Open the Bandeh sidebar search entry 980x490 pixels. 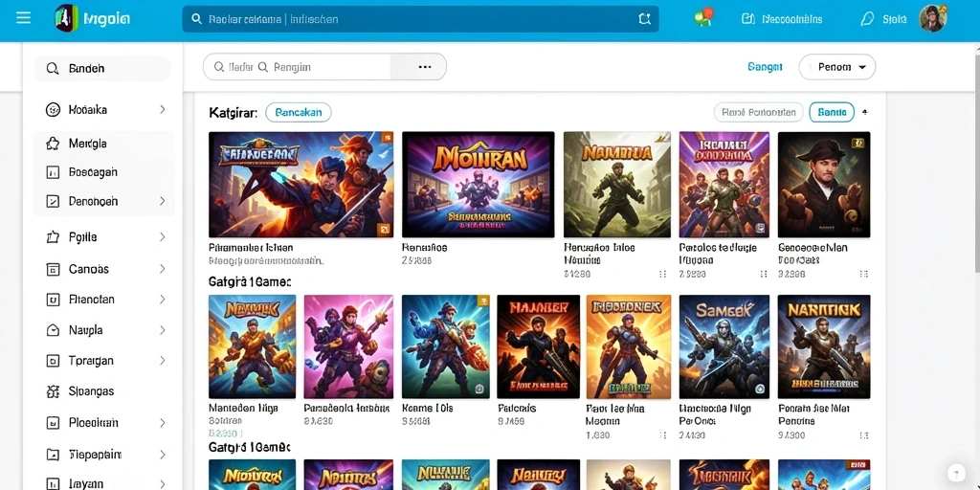pos(102,69)
